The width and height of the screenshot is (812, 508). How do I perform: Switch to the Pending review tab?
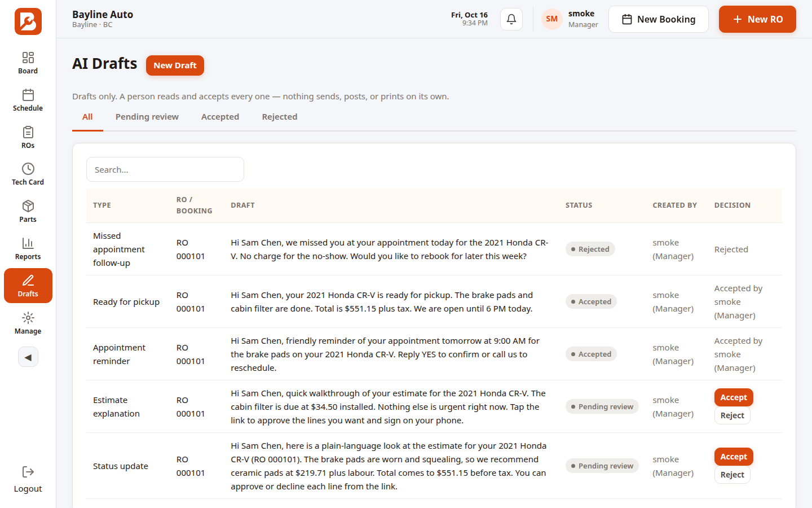pyautogui.click(x=147, y=117)
